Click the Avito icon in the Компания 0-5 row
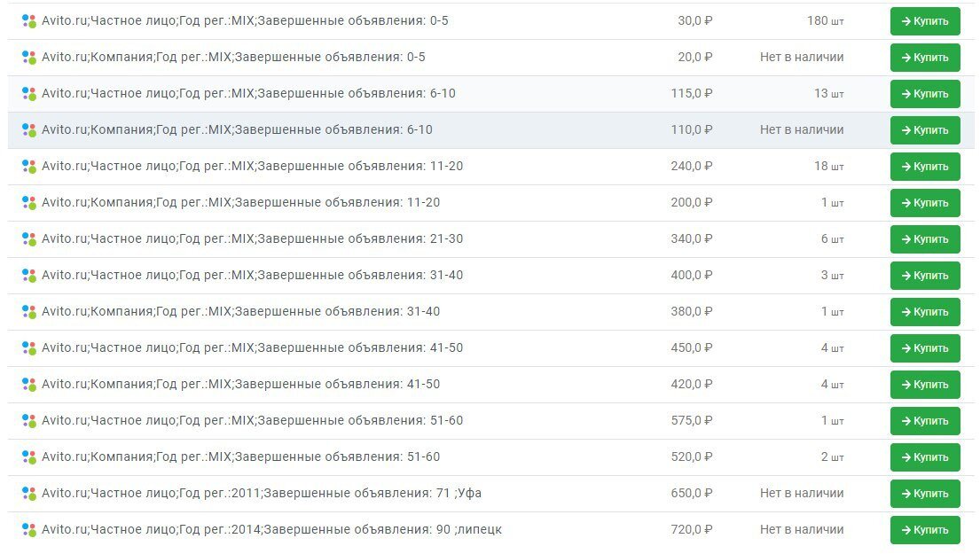The width and height of the screenshot is (980, 554). tap(28, 58)
